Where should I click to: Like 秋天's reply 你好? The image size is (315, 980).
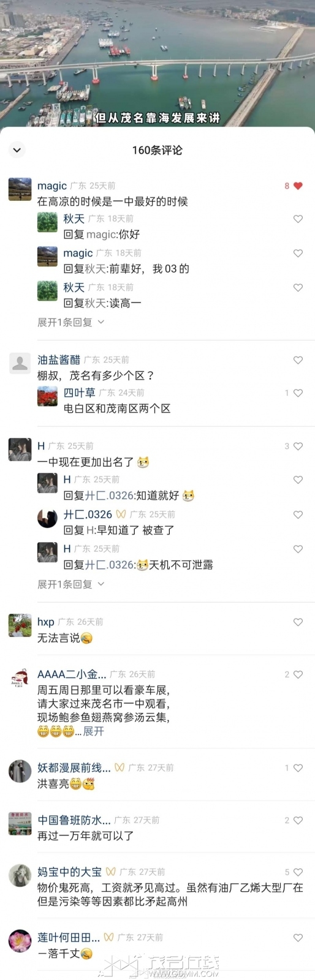[x=298, y=219]
